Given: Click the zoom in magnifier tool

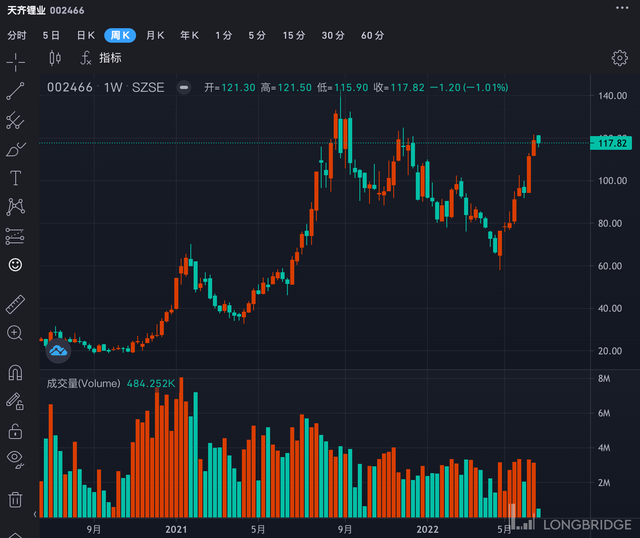Looking at the screenshot, I should pos(16,333).
